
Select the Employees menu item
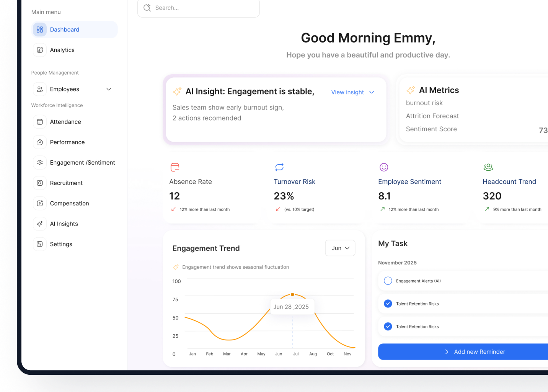click(x=64, y=89)
